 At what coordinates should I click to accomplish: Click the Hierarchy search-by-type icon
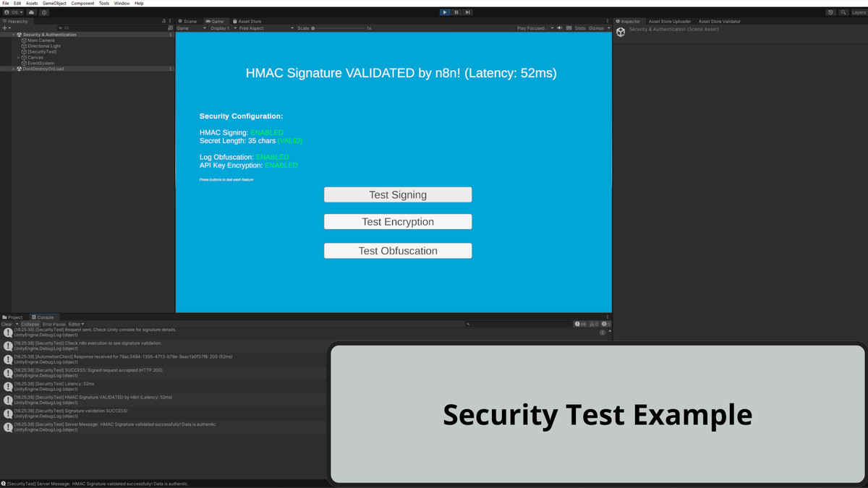coord(169,28)
